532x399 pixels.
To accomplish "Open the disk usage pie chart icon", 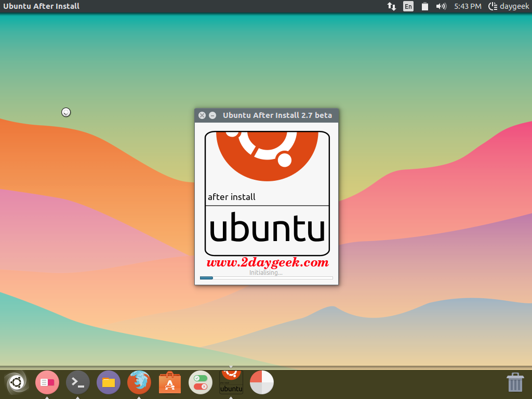I will pos(262,382).
